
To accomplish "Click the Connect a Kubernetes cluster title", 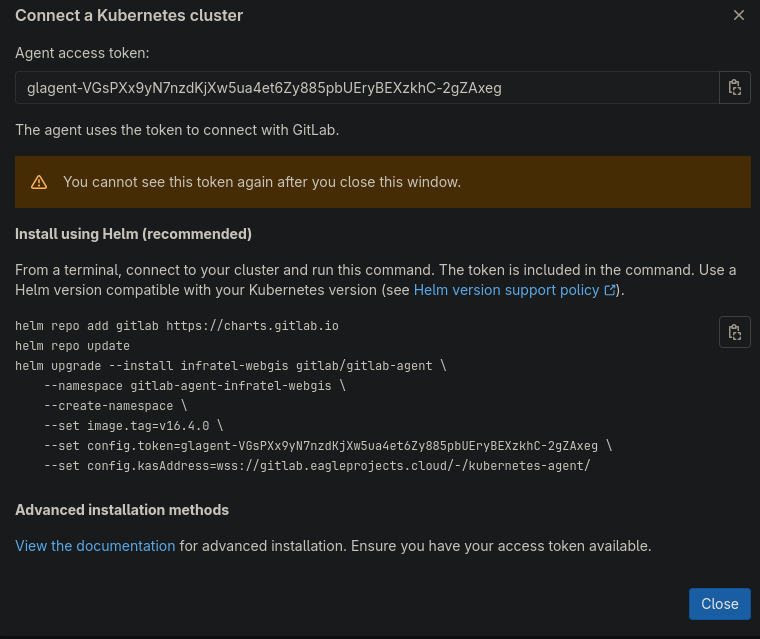I will [x=129, y=16].
